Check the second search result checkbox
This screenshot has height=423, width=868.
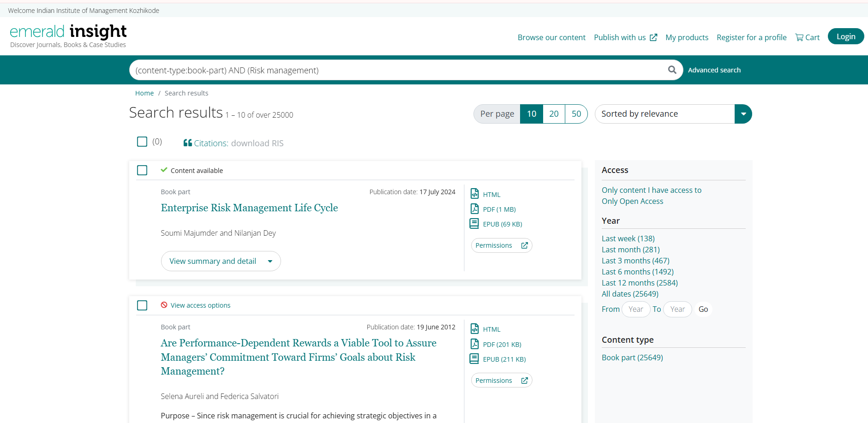tap(142, 305)
